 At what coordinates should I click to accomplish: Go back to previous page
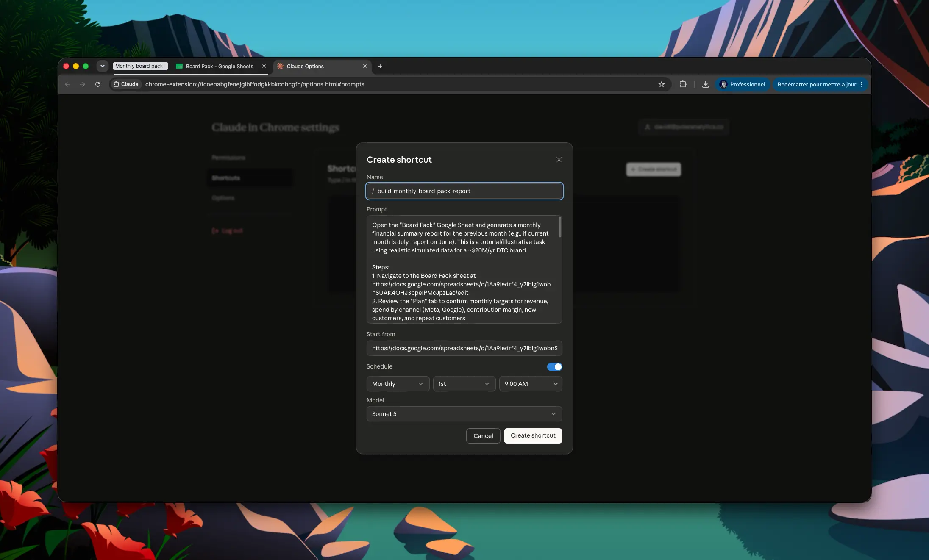tap(67, 84)
